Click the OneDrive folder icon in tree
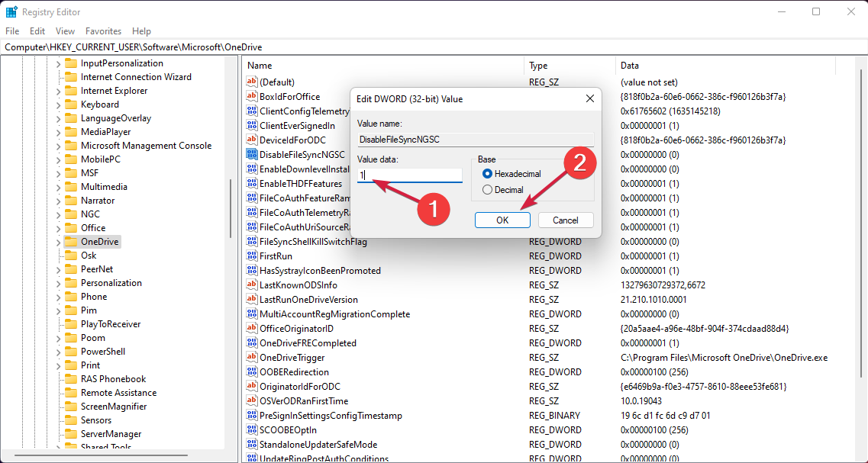Viewport: 868px width, 463px height. coord(70,242)
